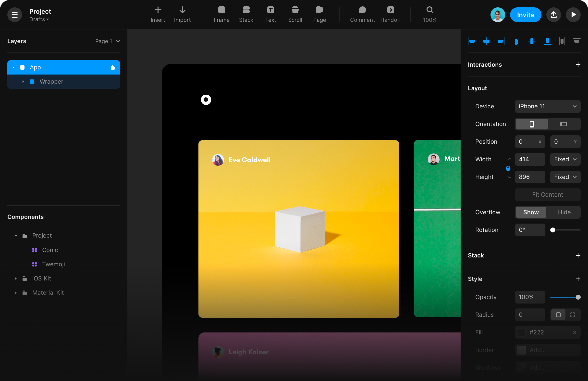This screenshot has width=588, height=381.
Task: Click the Page 1 dropdown
Action: 107,41
